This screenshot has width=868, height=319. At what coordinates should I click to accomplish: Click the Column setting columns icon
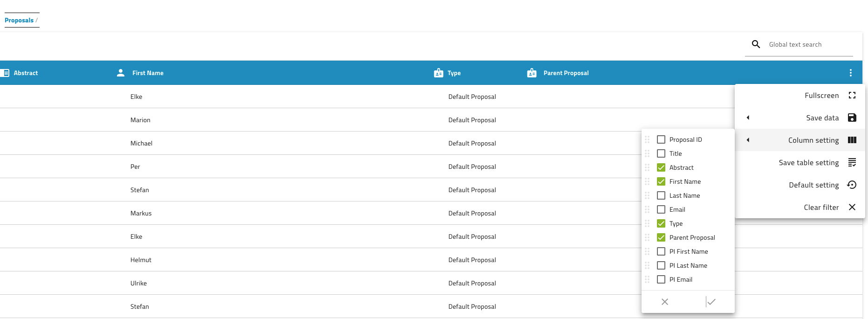pyautogui.click(x=852, y=140)
